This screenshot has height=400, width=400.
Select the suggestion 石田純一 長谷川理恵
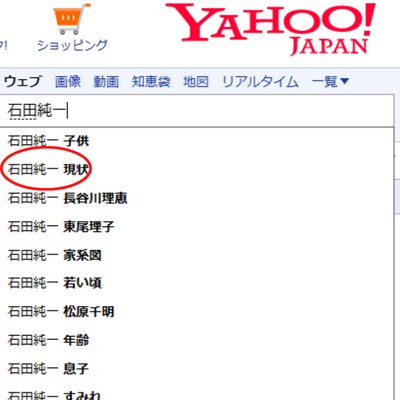coord(197,198)
